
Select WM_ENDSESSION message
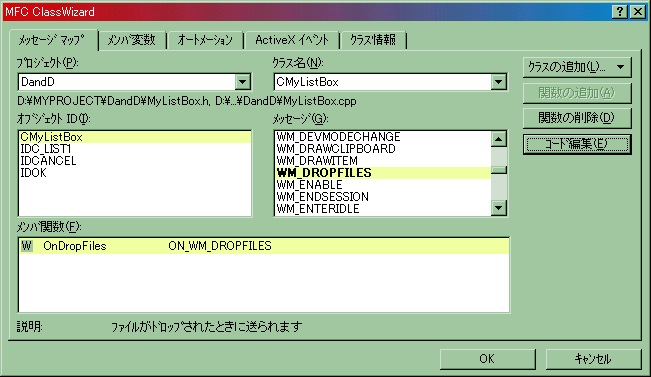(x=383, y=197)
